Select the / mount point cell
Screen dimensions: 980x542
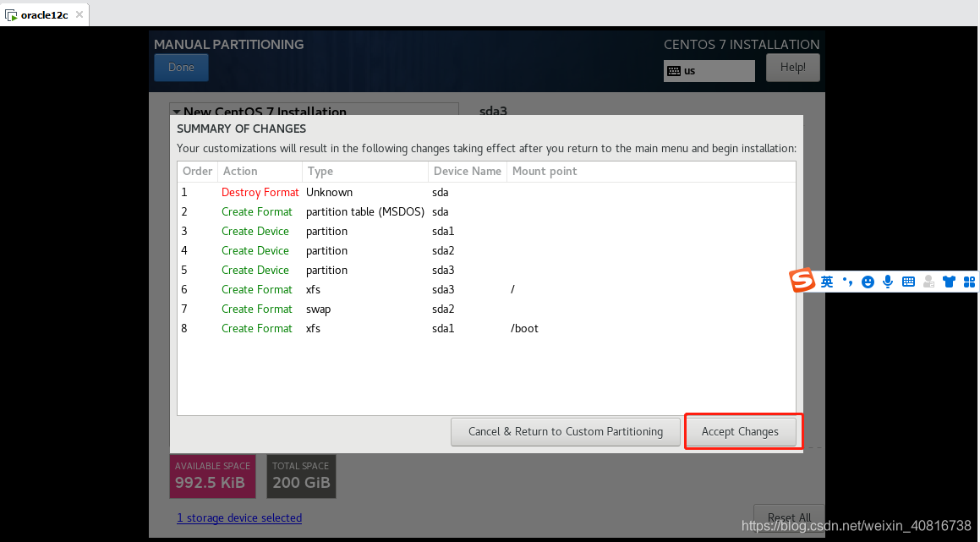pyautogui.click(x=512, y=289)
